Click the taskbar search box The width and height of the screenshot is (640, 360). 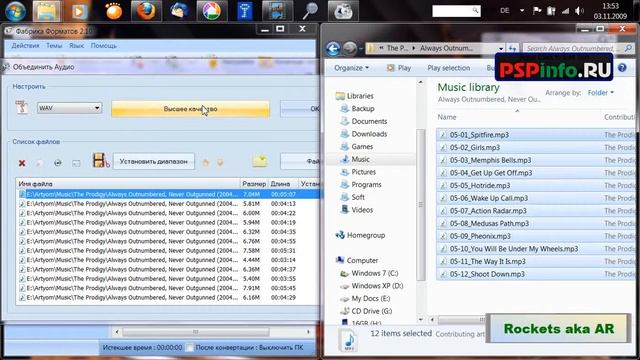pyautogui.click(x=456, y=11)
